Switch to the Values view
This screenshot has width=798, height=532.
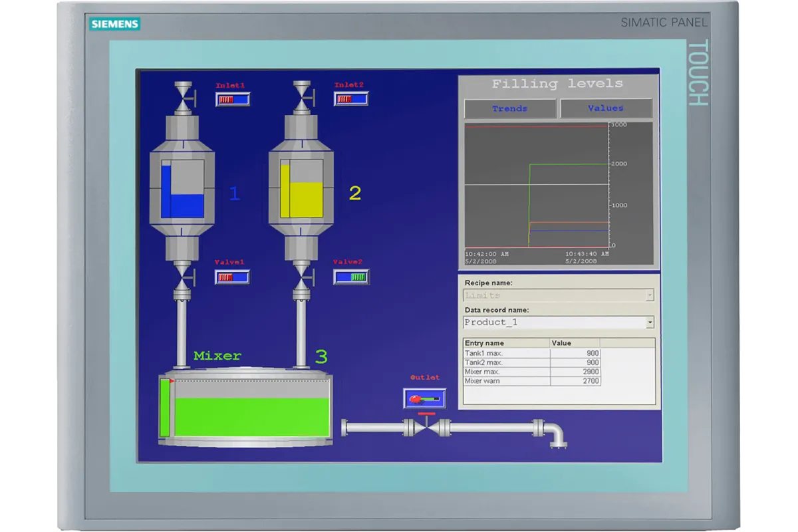tap(606, 108)
